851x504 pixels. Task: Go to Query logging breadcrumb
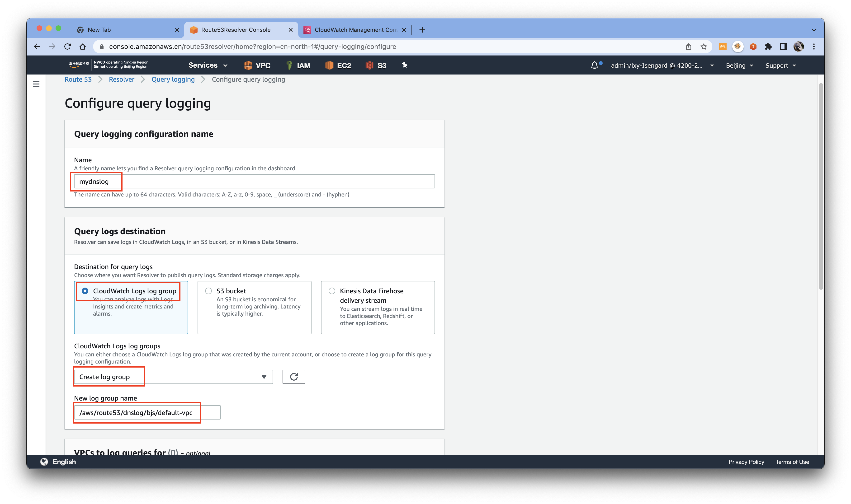[x=173, y=79]
